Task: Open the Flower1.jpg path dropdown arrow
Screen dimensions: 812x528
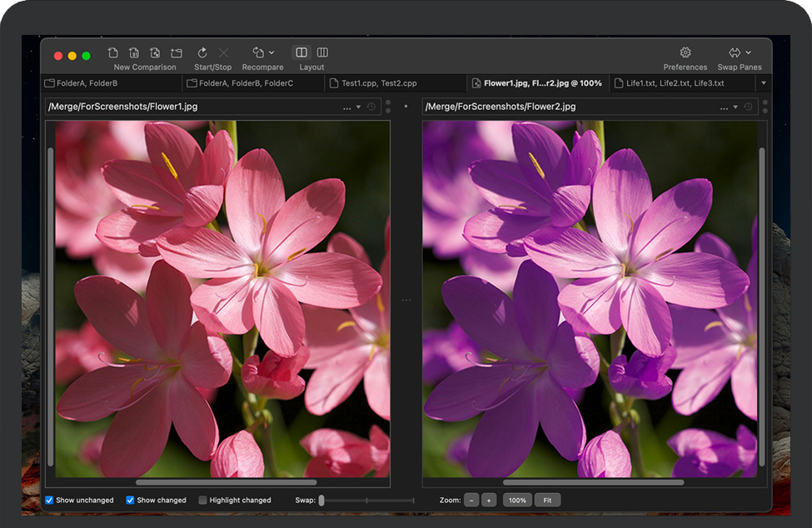Action: [359, 107]
